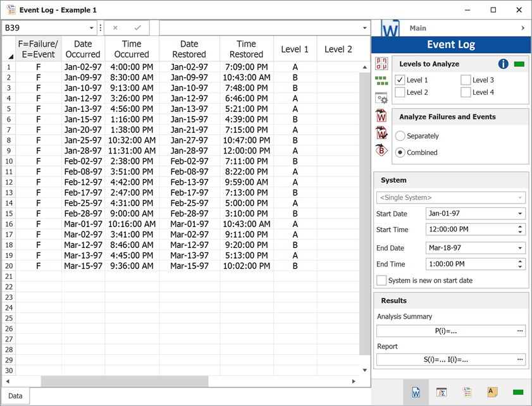Open Analysis Summary P(i)=... result
532x406 pixels.
point(446,331)
